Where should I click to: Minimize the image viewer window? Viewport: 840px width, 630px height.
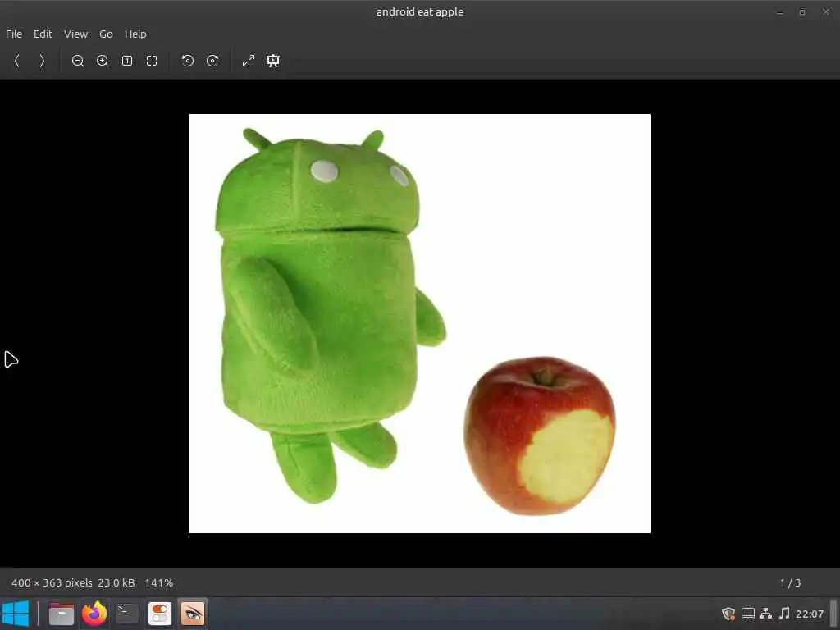pos(780,12)
